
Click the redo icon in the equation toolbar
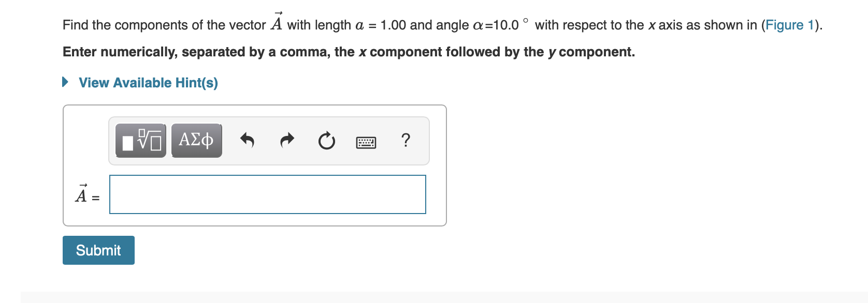click(286, 140)
